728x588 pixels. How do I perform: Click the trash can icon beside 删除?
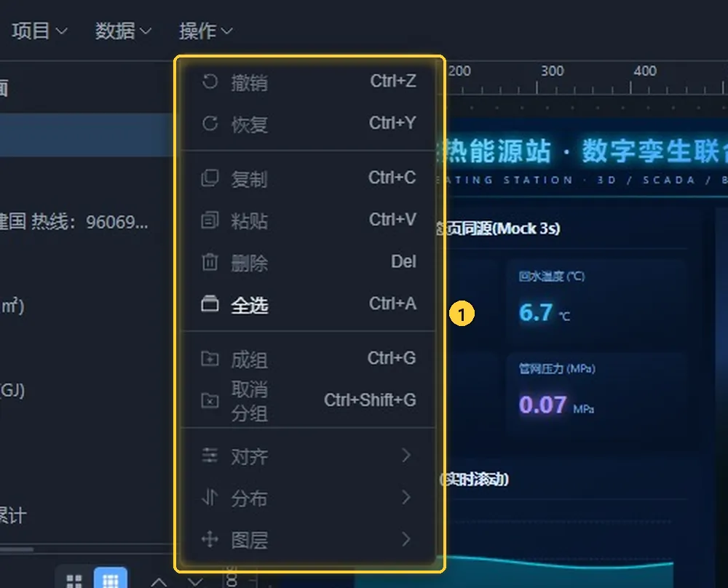coord(210,262)
